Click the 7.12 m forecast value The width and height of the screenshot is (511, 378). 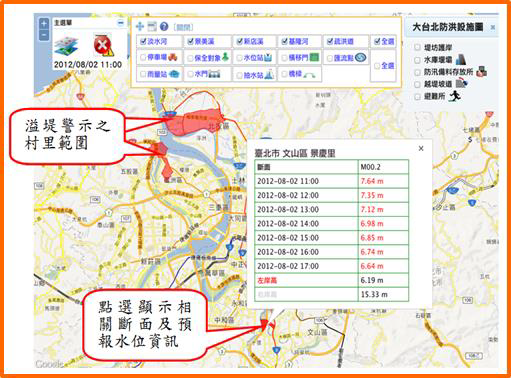coord(372,209)
